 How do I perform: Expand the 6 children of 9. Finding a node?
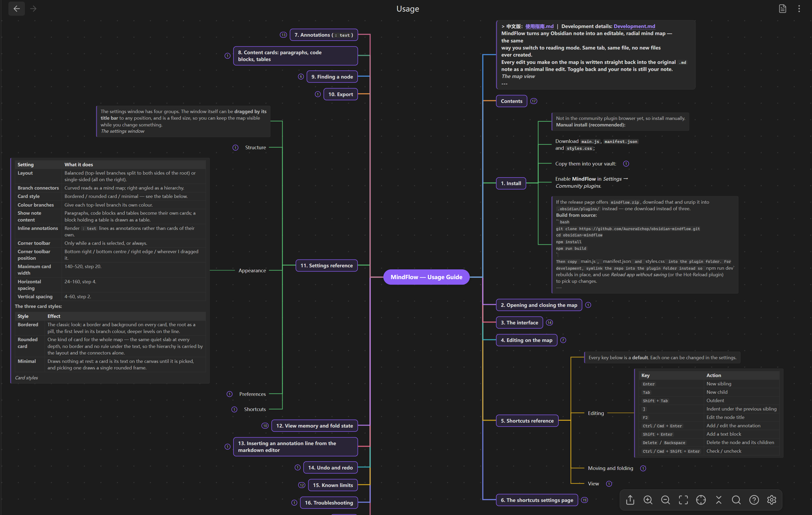tap(301, 76)
